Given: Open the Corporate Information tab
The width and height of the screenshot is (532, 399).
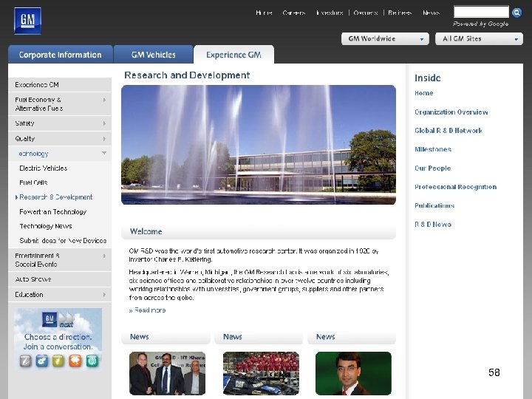Looking at the screenshot, I should coord(61,55).
